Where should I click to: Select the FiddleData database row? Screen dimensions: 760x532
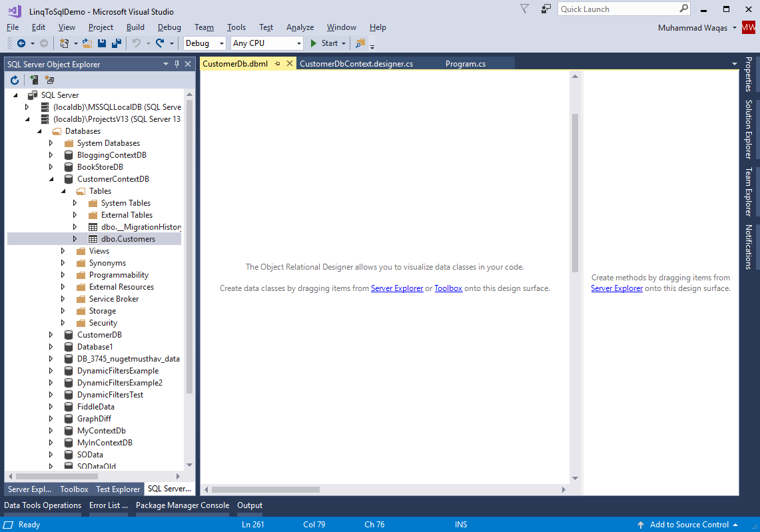coord(95,407)
